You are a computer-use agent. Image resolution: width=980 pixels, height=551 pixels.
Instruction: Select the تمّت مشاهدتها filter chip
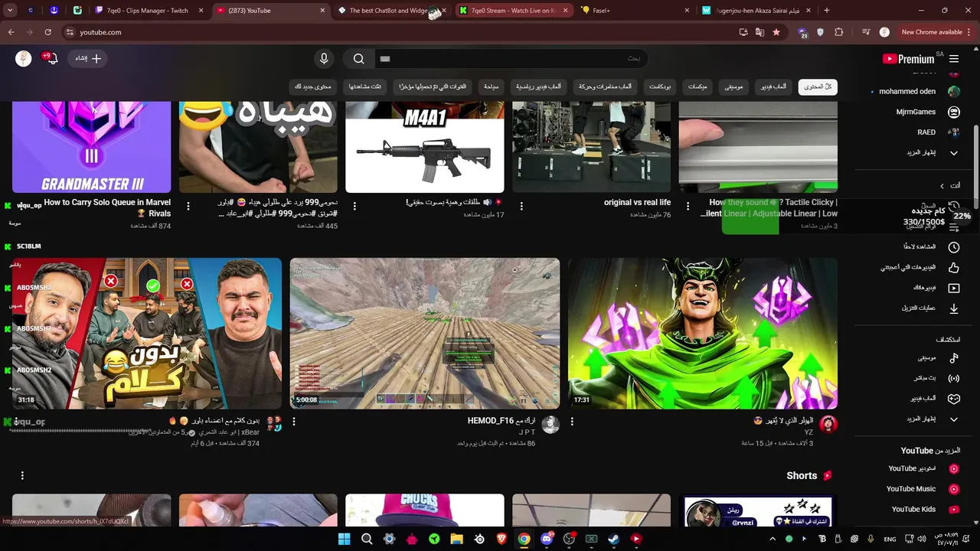coord(365,86)
